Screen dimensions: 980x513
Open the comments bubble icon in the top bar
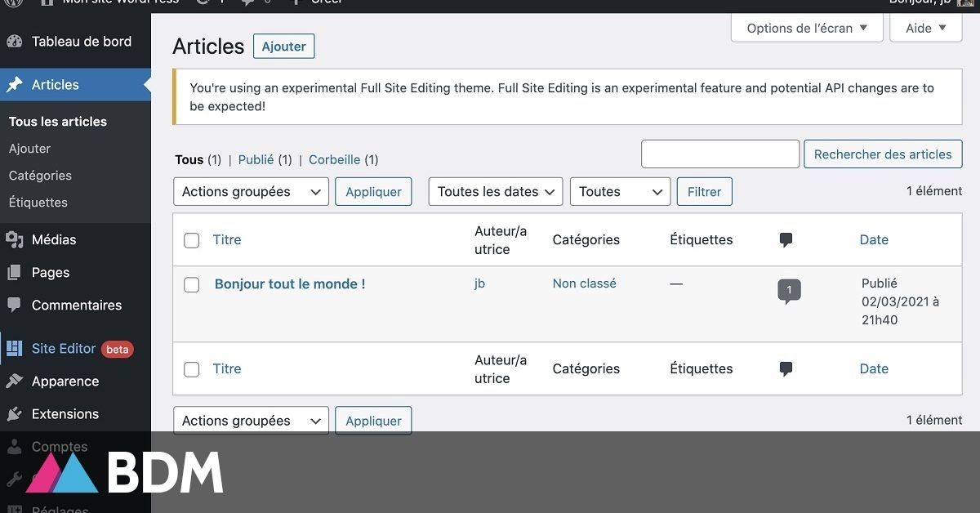(x=247, y=2)
